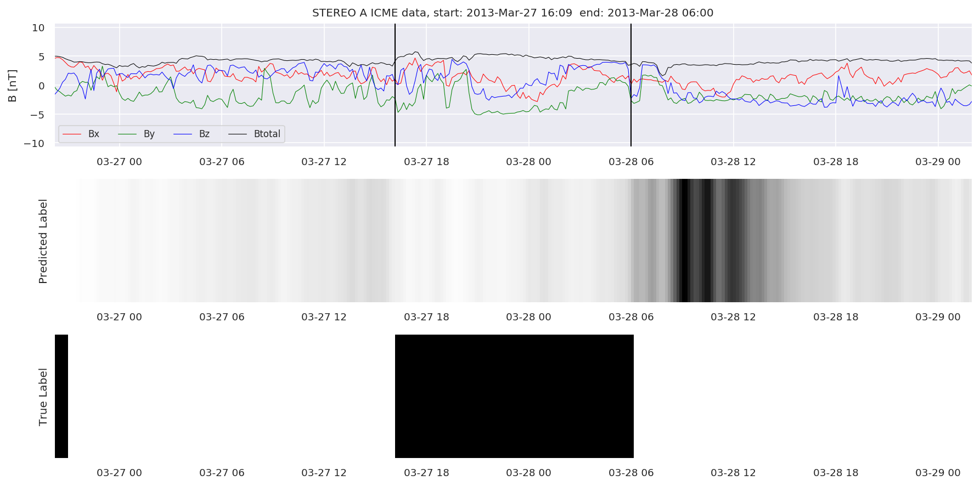This screenshot has height=486, width=980.
Task: Click the ICME start vertical line marker
Action: tap(395, 85)
